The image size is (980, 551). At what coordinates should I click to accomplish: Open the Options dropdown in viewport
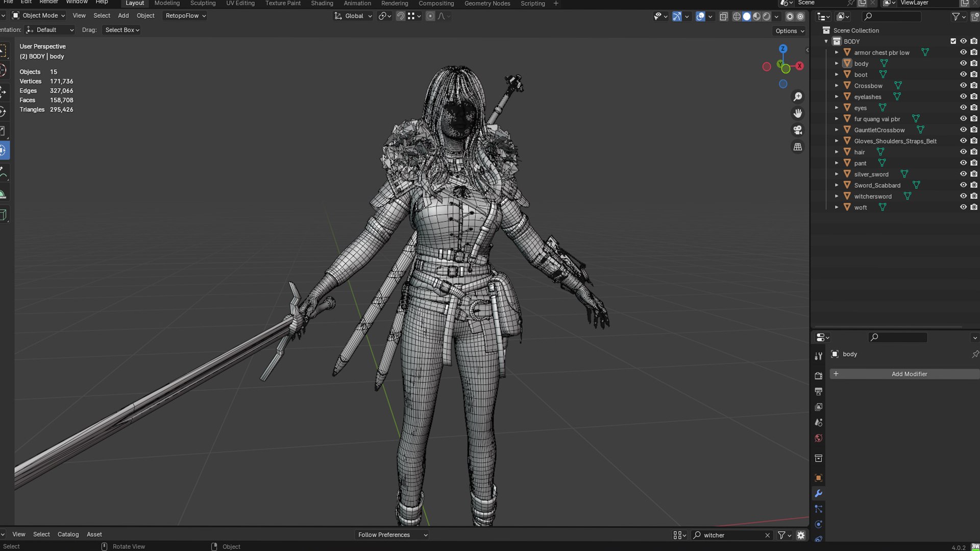pyautogui.click(x=790, y=31)
